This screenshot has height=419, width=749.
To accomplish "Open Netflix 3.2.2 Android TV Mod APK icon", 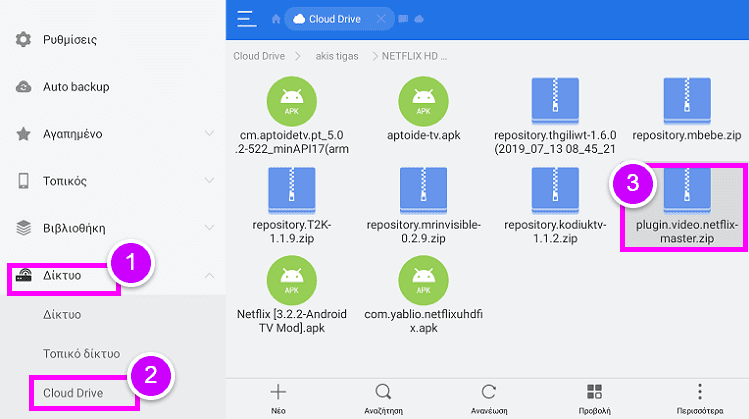I will [x=291, y=280].
